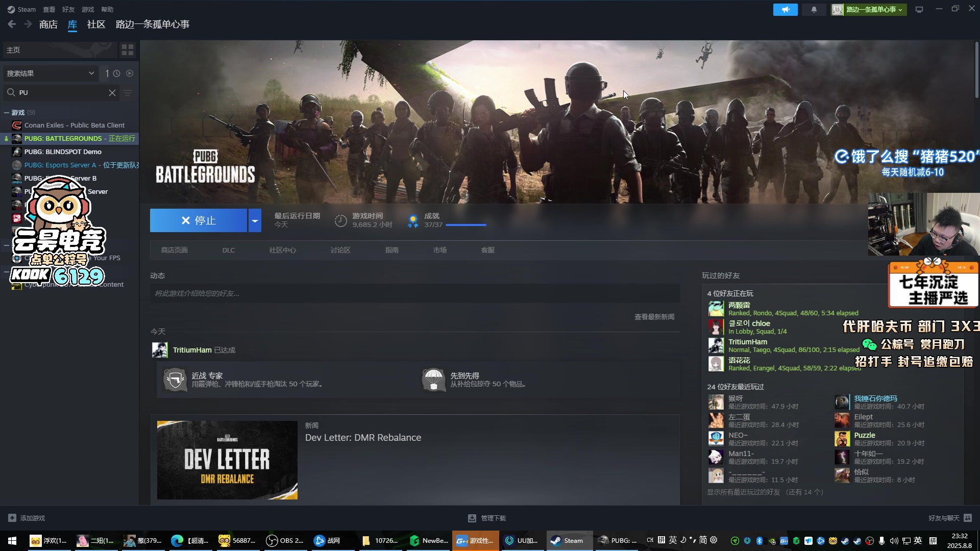This screenshot has height=551, width=980.
Task: Open the 游戏 menu
Action: pyautogui.click(x=88, y=9)
